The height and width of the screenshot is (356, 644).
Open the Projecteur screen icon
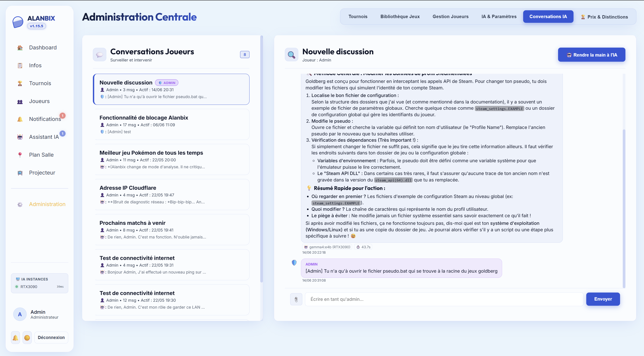[20, 173]
